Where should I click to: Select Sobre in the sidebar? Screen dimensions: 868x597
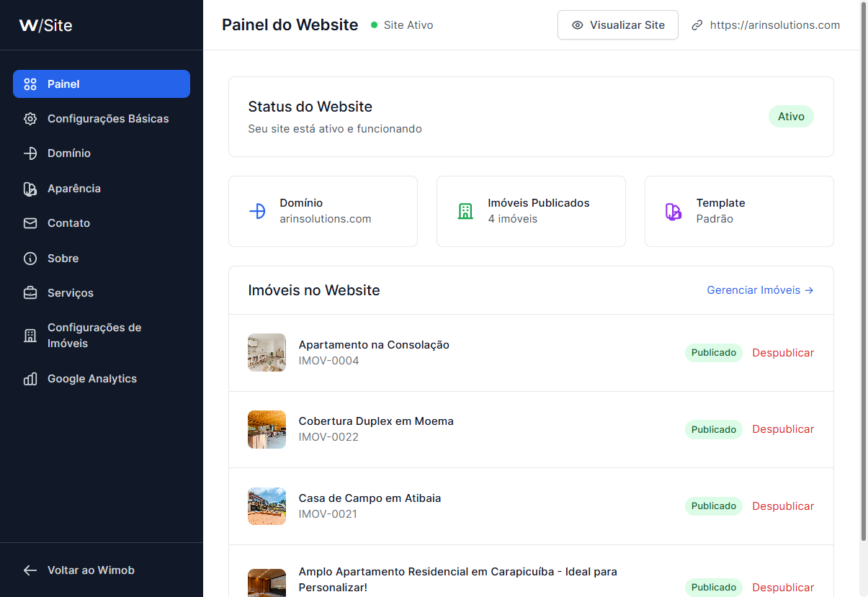click(x=102, y=259)
